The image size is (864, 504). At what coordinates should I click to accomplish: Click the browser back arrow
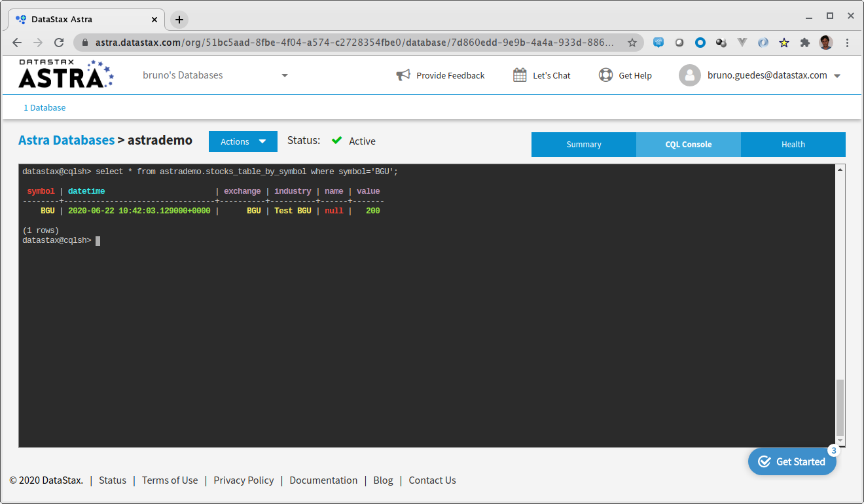coord(17,43)
